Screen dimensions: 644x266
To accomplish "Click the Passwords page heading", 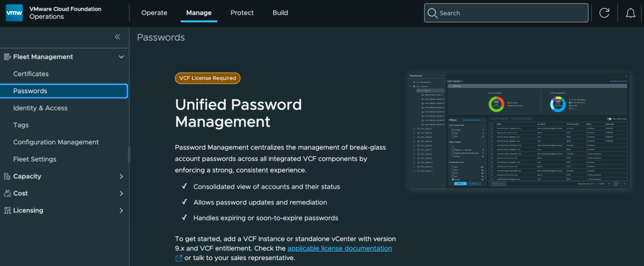I will (x=161, y=38).
